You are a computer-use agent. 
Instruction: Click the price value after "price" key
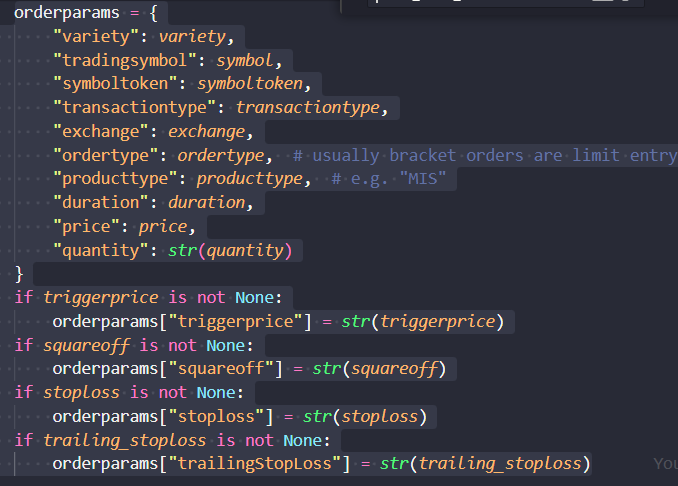click(162, 226)
